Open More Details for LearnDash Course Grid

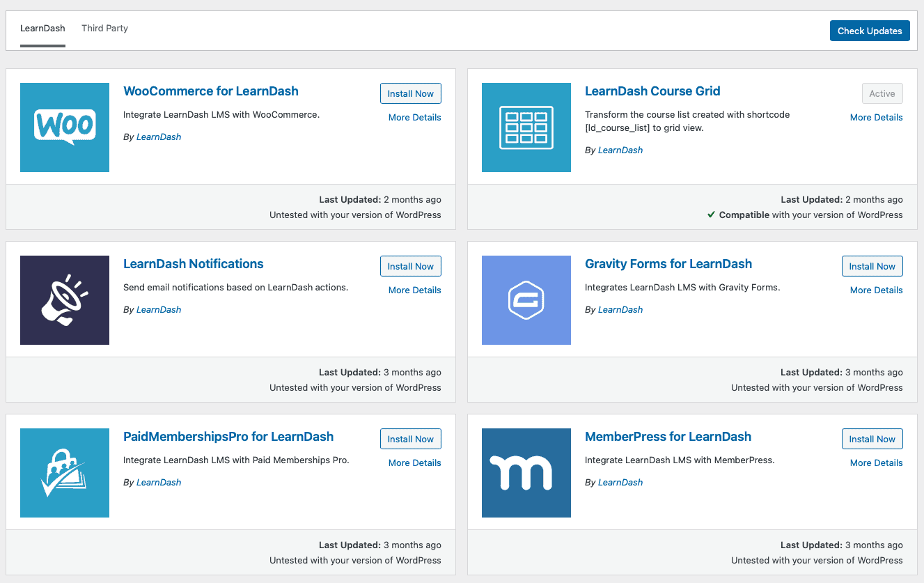pyautogui.click(x=877, y=117)
